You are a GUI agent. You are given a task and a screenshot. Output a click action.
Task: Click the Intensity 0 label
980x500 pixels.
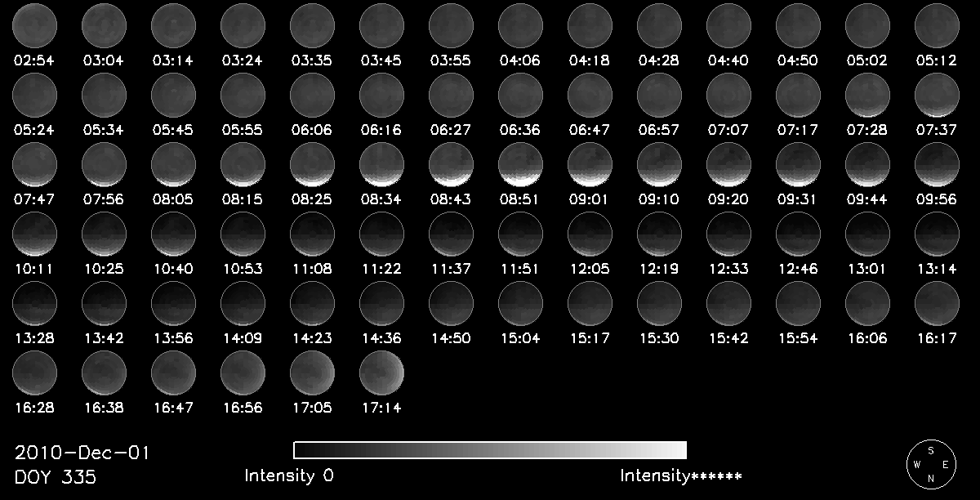[x=289, y=475]
